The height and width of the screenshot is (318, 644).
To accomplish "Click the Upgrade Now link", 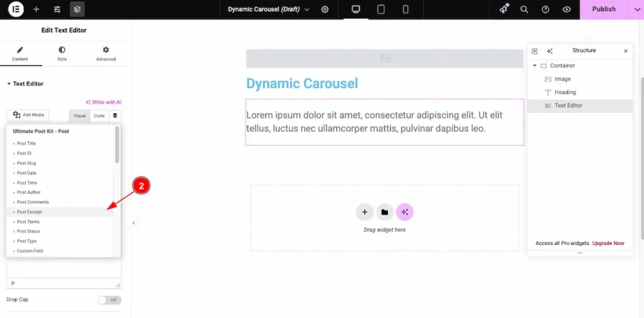I will click(608, 243).
